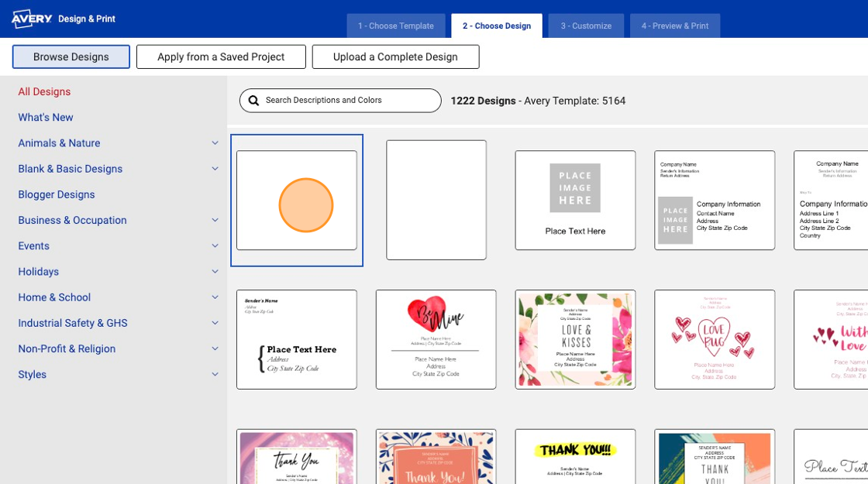The height and width of the screenshot is (484, 868).
Task: Click the 1222 Designs count text
Action: tap(484, 101)
